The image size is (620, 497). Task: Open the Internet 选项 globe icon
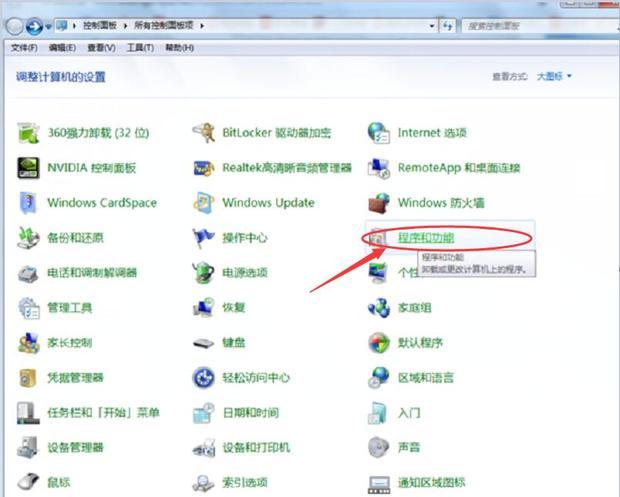tap(379, 133)
